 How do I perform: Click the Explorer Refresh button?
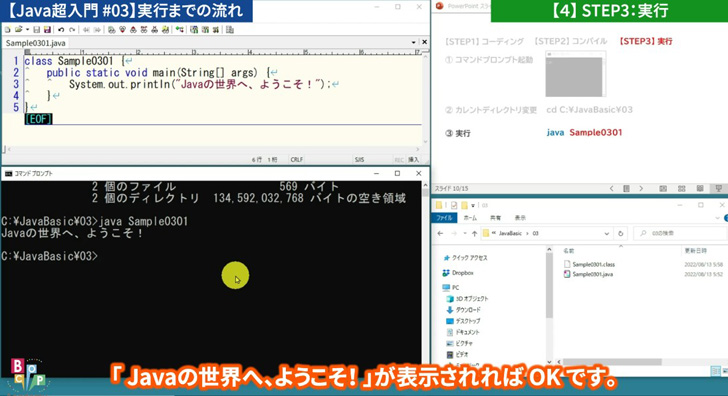click(x=621, y=234)
